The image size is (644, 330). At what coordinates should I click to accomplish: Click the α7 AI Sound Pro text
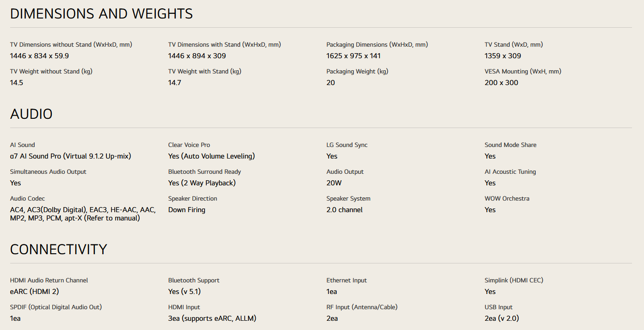[x=70, y=156]
